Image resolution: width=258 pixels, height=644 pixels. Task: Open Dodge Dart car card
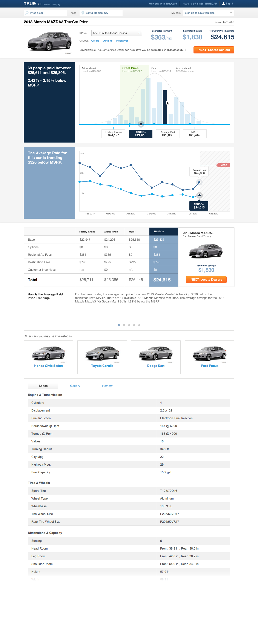[x=156, y=357]
